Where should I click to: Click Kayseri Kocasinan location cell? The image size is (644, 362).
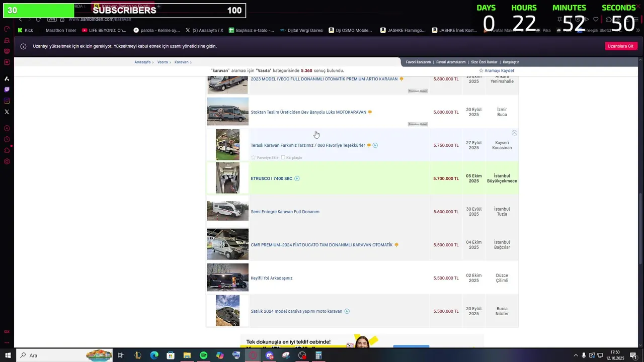pyautogui.click(x=502, y=145)
